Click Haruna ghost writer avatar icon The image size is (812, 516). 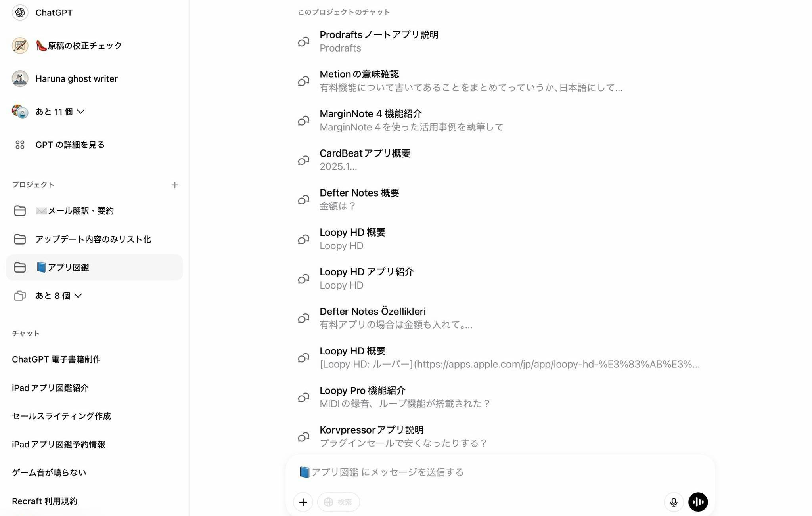click(20, 78)
